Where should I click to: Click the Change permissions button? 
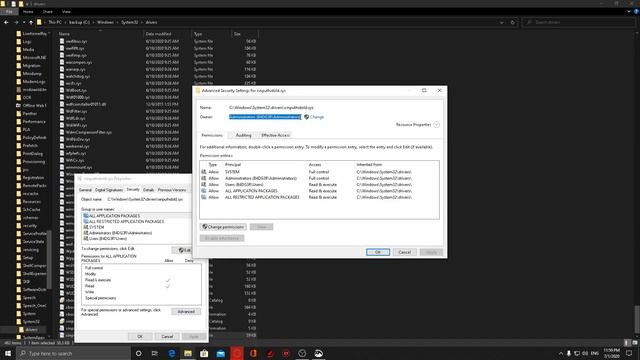click(x=223, y=227)
